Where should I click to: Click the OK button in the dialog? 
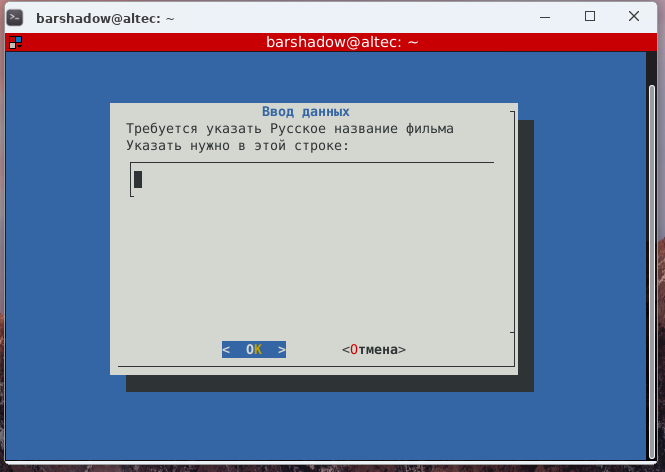[254, 349]
